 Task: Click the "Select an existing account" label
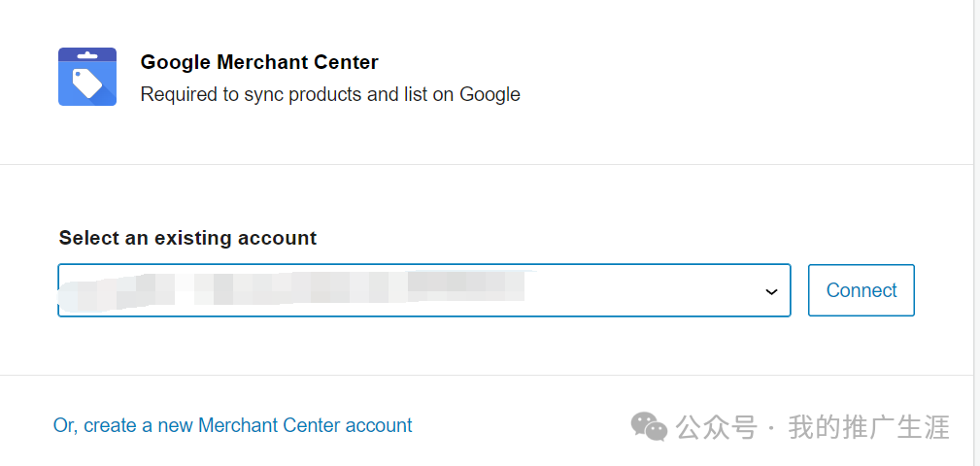[x=187, y=238]
